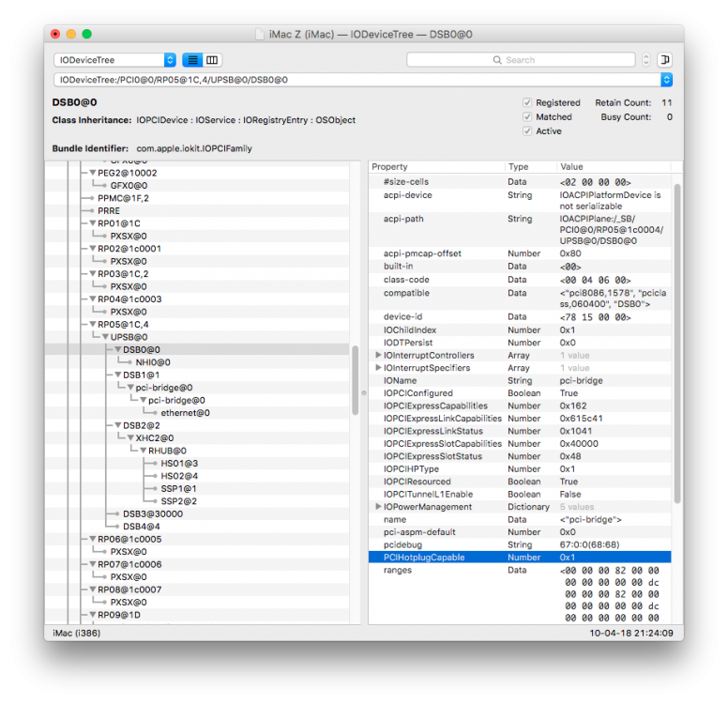728x704 pixels.
Task: Sort by the Value column header
Action: coord(614,167)
